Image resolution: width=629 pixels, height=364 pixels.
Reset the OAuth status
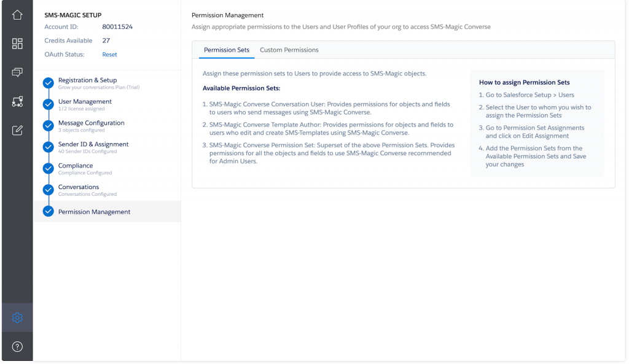109,55
